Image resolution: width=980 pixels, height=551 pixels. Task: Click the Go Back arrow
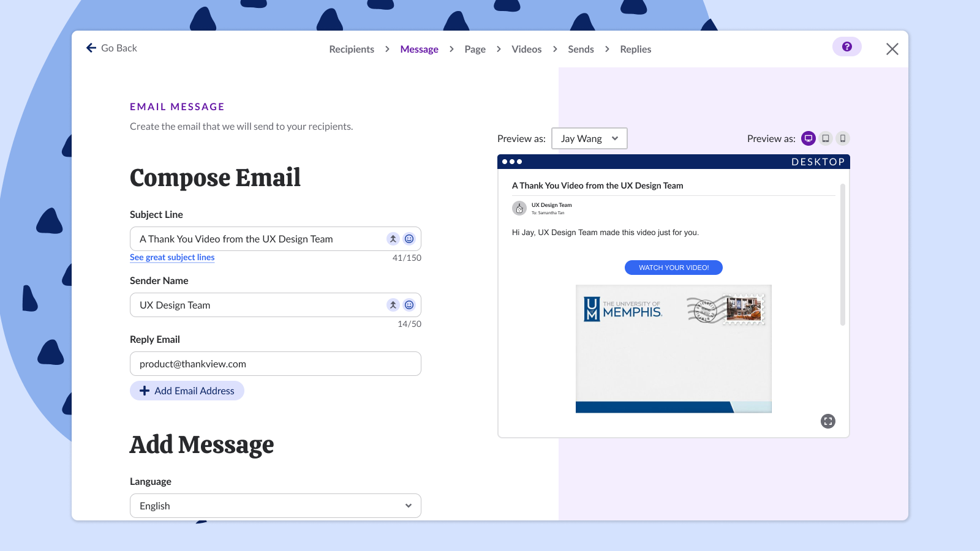tap(91, 47)
